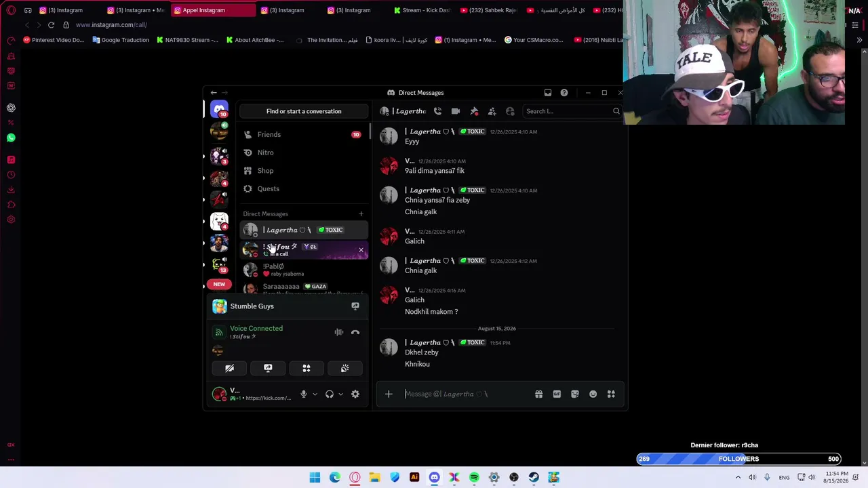Open Discord Direct Messages home icon

(x=219, y=109)
